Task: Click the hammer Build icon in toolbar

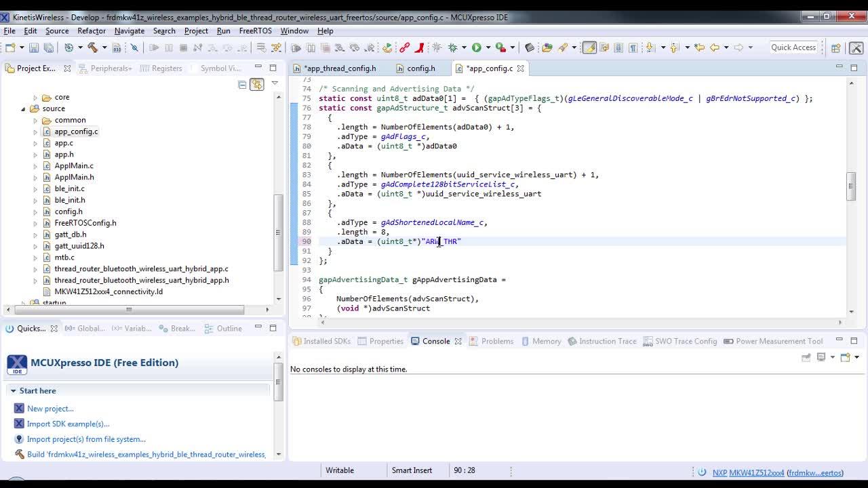Action: tap(92, 47)
